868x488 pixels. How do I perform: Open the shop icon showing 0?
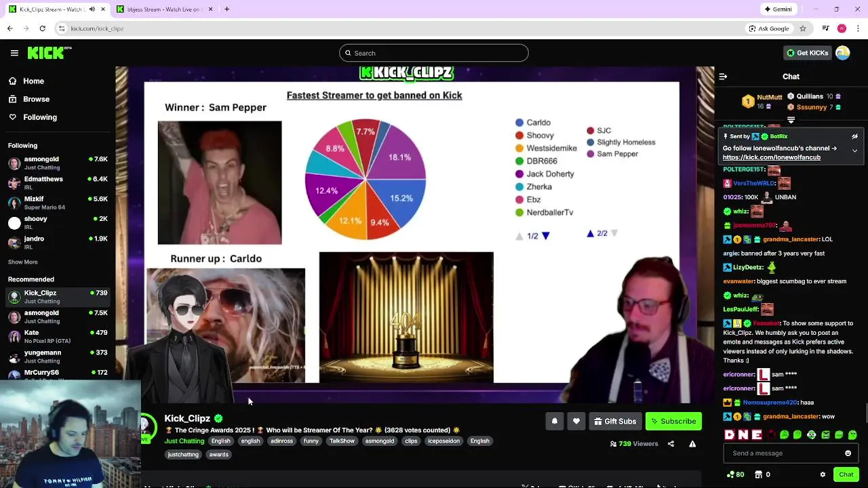763,474
